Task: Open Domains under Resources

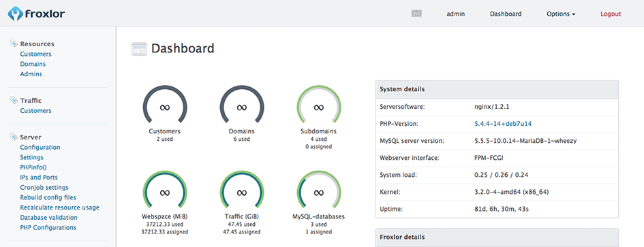Action: point(33,64)
